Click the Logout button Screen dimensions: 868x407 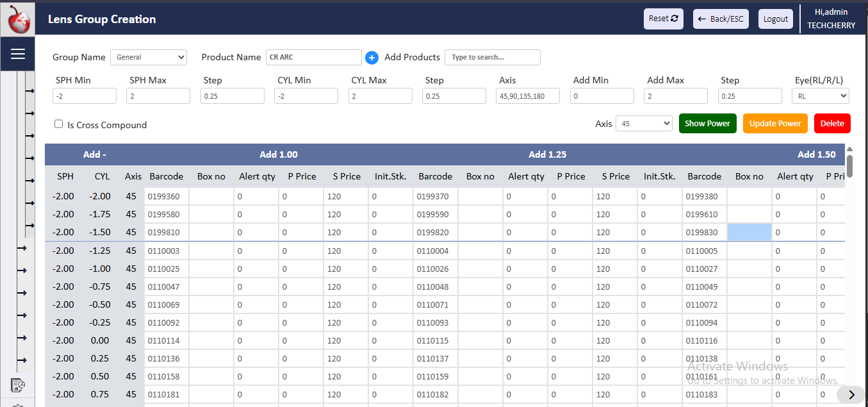click(x=776, y=19)
